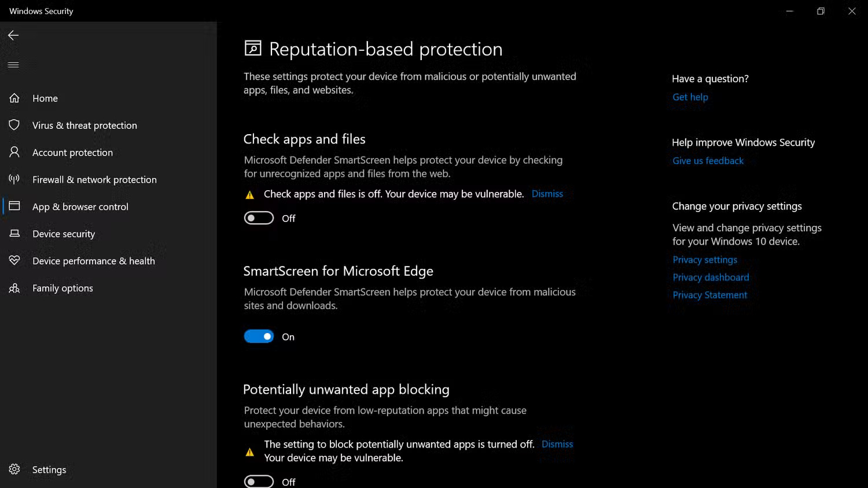Screen dimensions: 868x488
Task: Open the Privacy dashboard link
Action: point(711,278)
